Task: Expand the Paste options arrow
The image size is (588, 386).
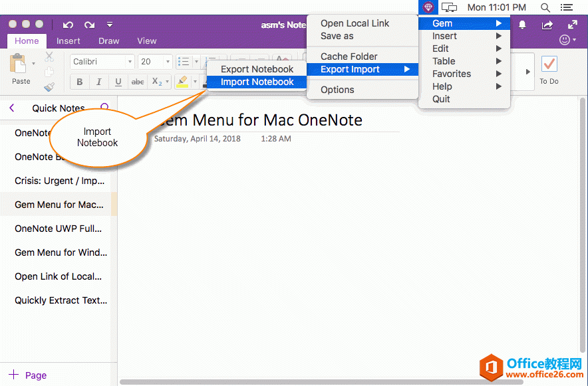Action: 33,64
